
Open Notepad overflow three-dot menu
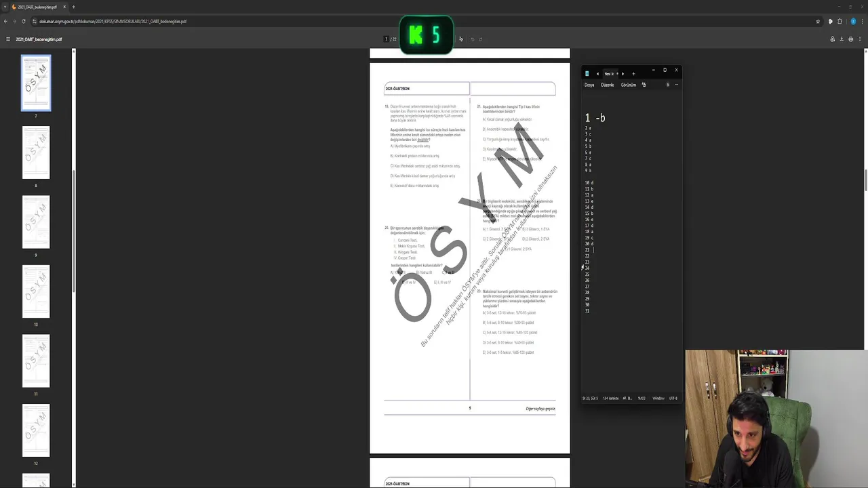pos(676,85)
